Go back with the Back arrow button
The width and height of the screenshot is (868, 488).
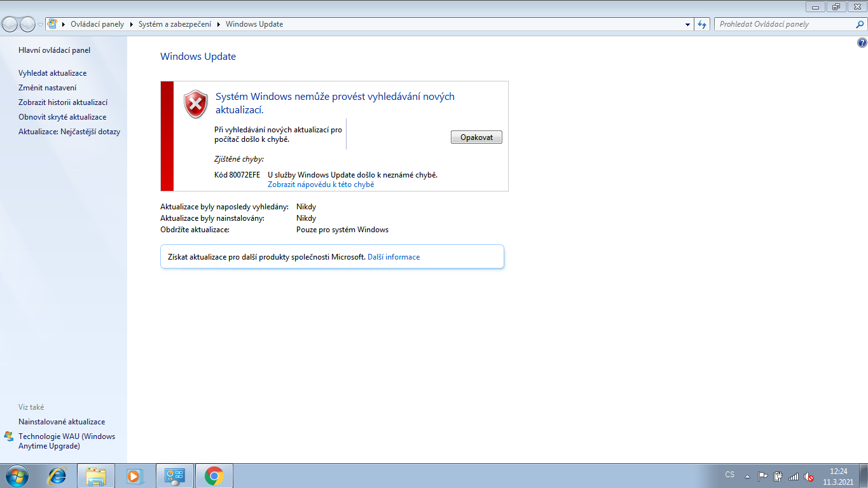pyautogui.click(x=10, y=25)
